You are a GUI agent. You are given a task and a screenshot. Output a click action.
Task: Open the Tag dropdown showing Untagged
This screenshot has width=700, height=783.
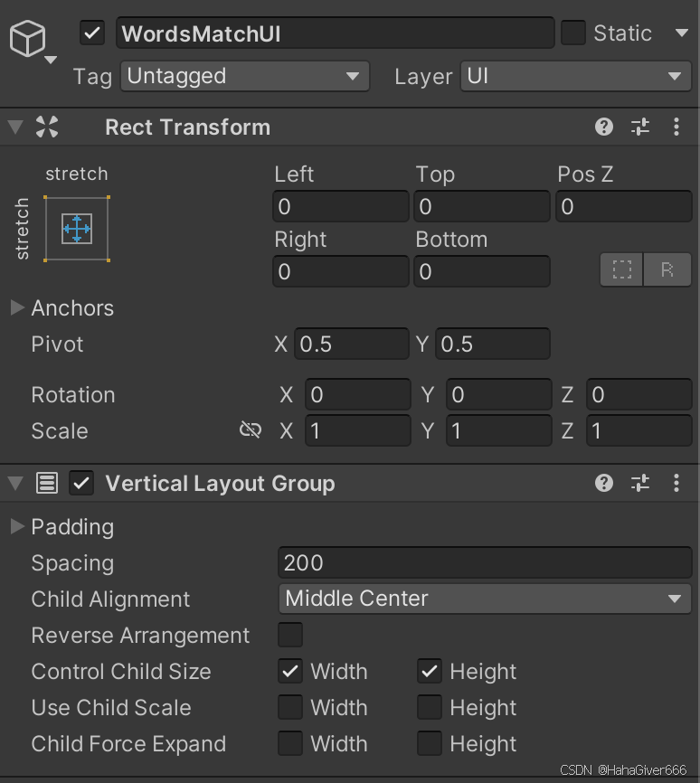coord(244,77)
